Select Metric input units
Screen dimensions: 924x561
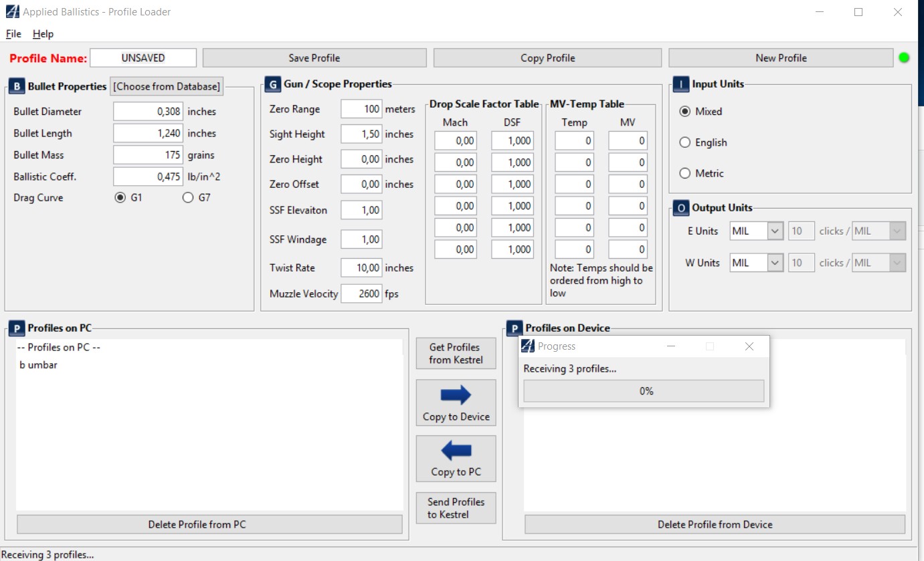[x=684, y=173]
